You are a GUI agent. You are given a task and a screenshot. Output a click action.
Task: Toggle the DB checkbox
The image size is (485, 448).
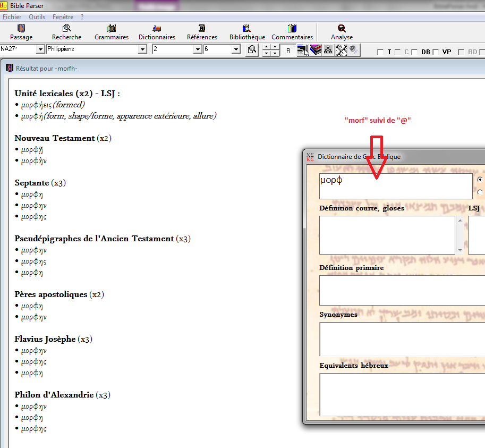414,52
